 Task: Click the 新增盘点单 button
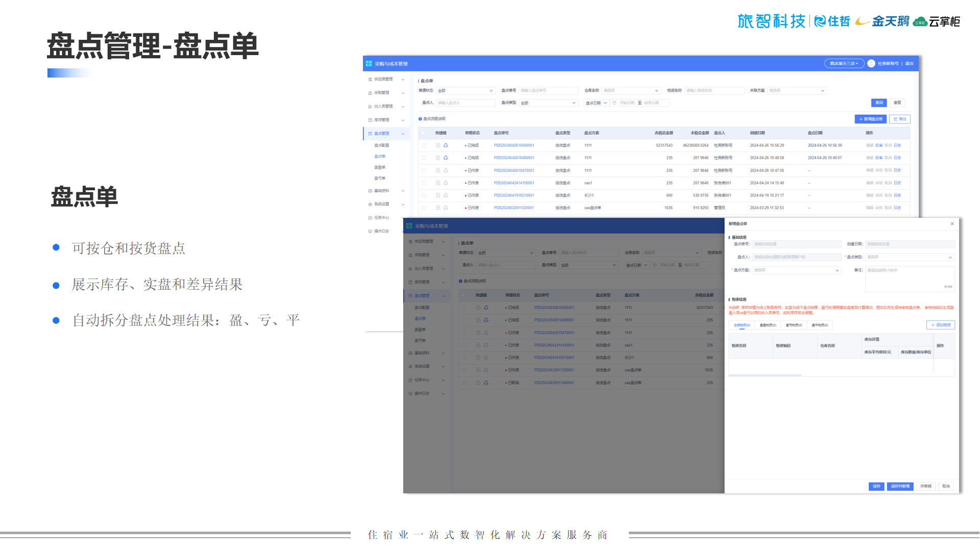point(870,119)
